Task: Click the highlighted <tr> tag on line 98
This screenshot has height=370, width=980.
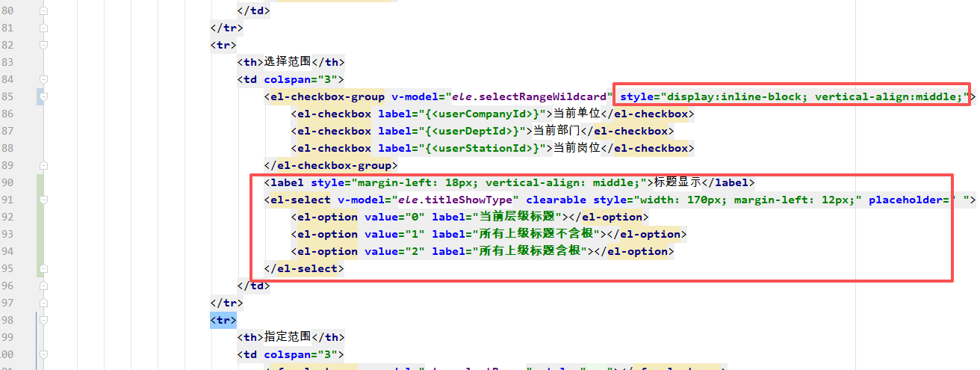Action: pyautogui.click(x=223, y=320)
